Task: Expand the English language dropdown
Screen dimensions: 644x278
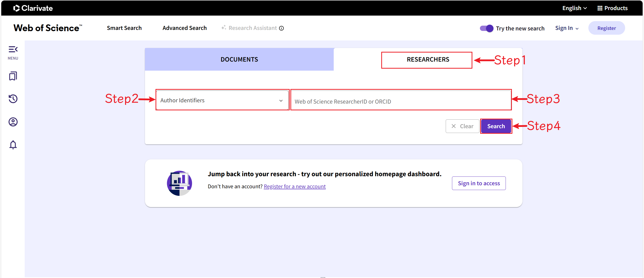Action: pyautogui.click(x=575, y=8)
